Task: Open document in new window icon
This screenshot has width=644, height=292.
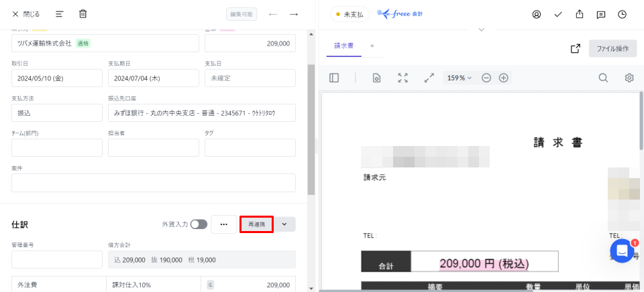Action: point(576,48)
